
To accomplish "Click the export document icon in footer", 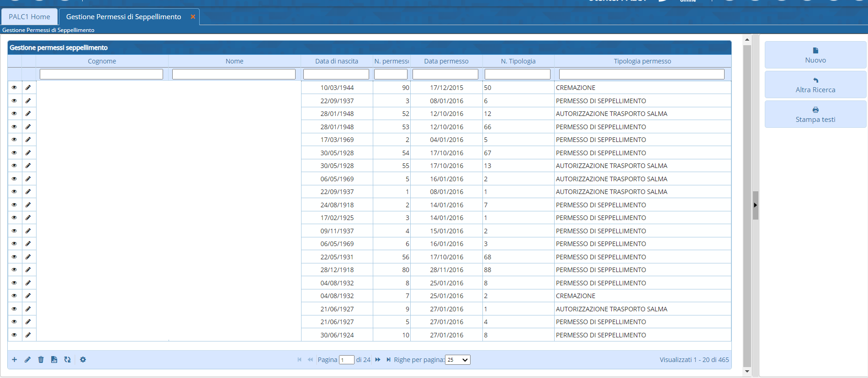I will coord(54,360).
